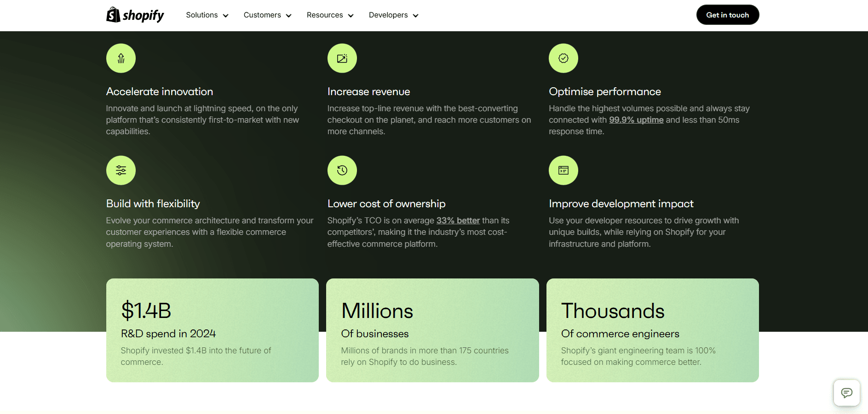The image size is (868, 414).
Task: Click the Thousands Of commerce engineers card
Action: point(653,330)
